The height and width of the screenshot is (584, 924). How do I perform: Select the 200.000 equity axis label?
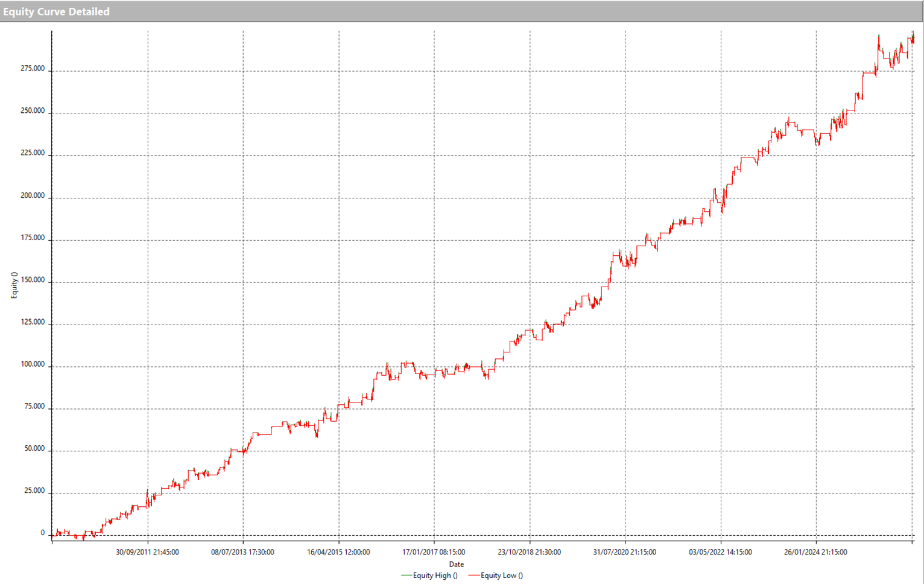pos(33,195)
